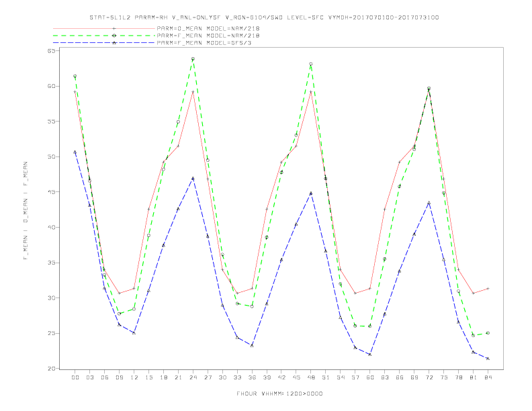The image size is (532, 411).
Task: Click the 55 tick on the y-axis
Action: point(52,122)
